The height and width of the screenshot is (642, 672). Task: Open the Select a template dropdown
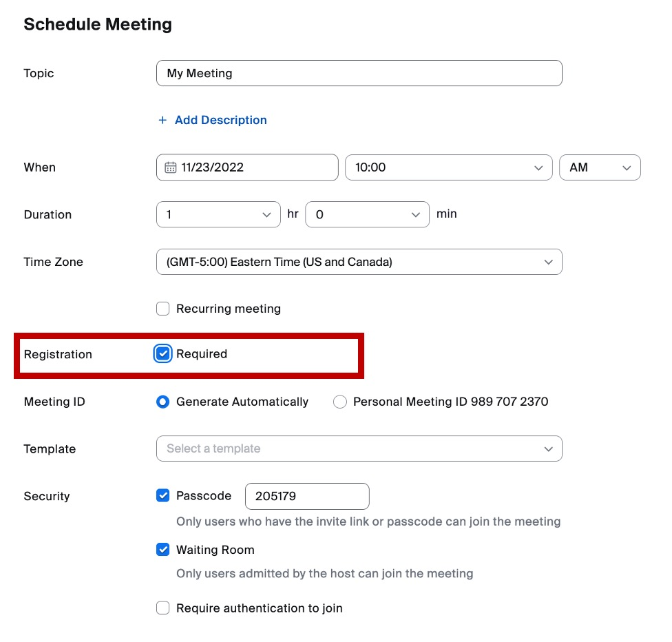pos(358,448)
